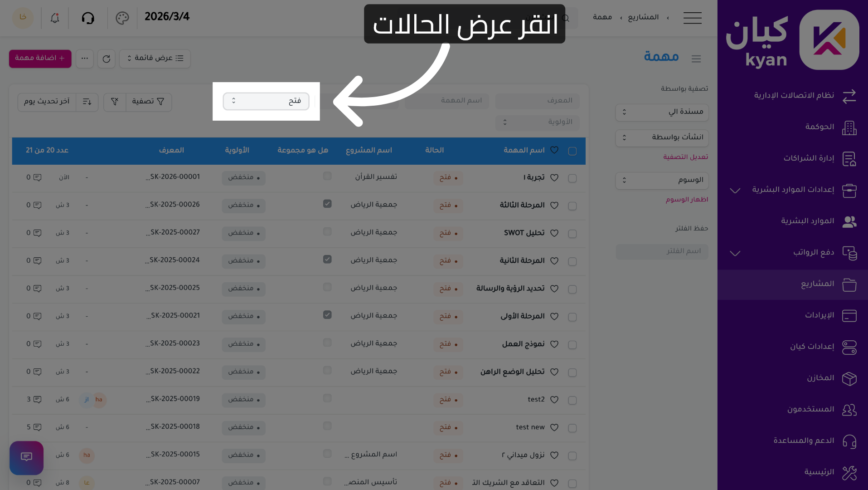Viewport: 868px width, 490px height.
Task: Click the اسم الفلتر input field
Action: coord(662,251)
